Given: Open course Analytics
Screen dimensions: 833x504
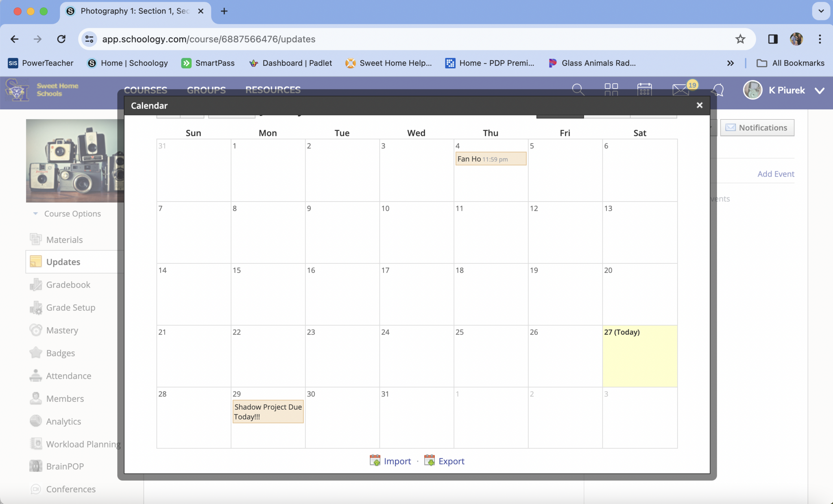Looking at the screenshot, I should (63, 421).
